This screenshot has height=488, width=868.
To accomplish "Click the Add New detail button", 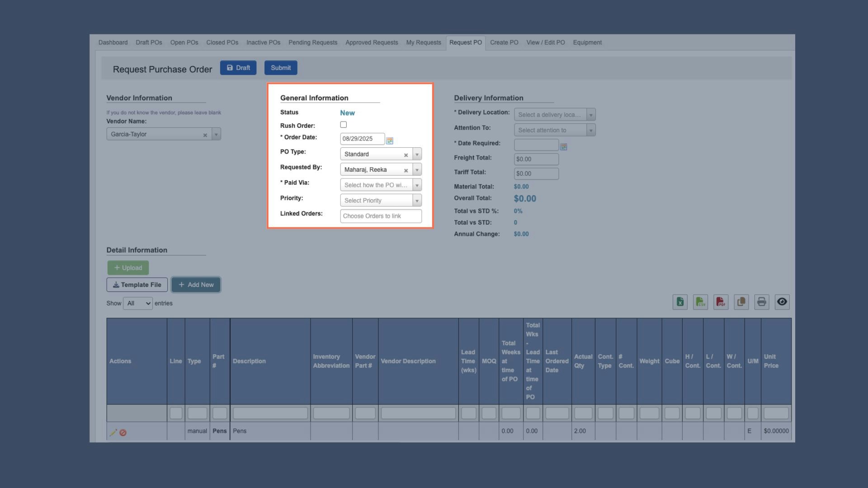I will [196, 285].
